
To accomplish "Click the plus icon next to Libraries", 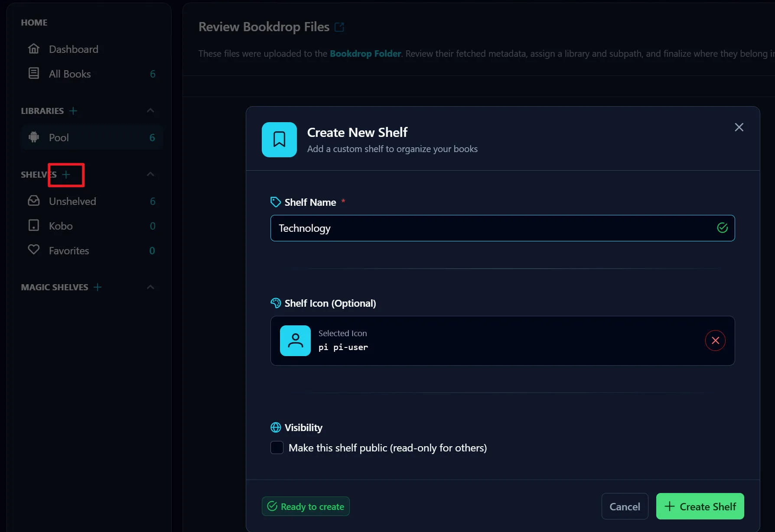I will coord(73,111).
